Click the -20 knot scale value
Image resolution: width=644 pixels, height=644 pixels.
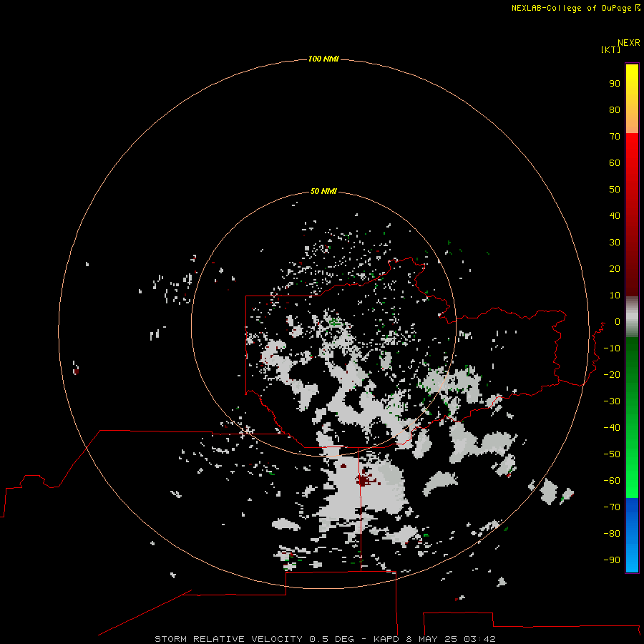click(x=612, y=374)
